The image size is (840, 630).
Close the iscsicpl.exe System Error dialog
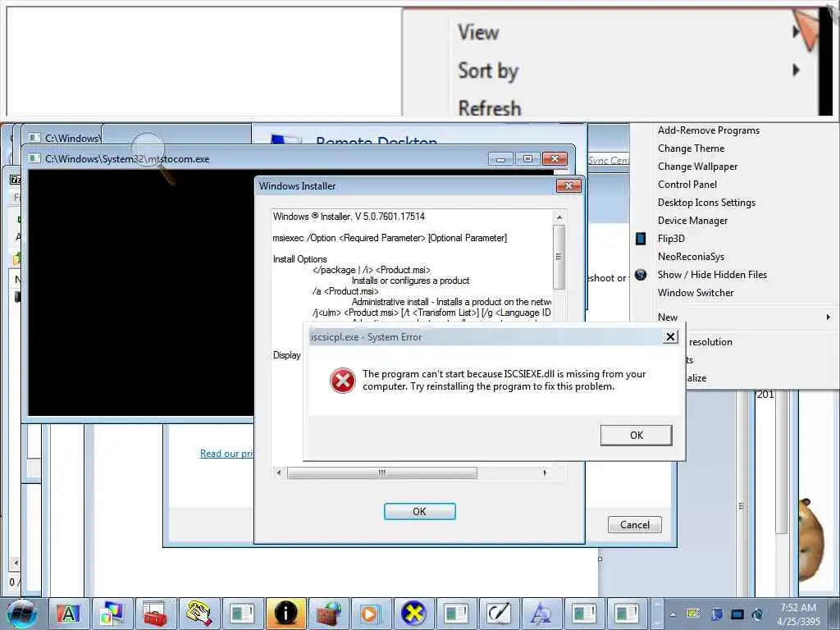click(x=670, y=337)
